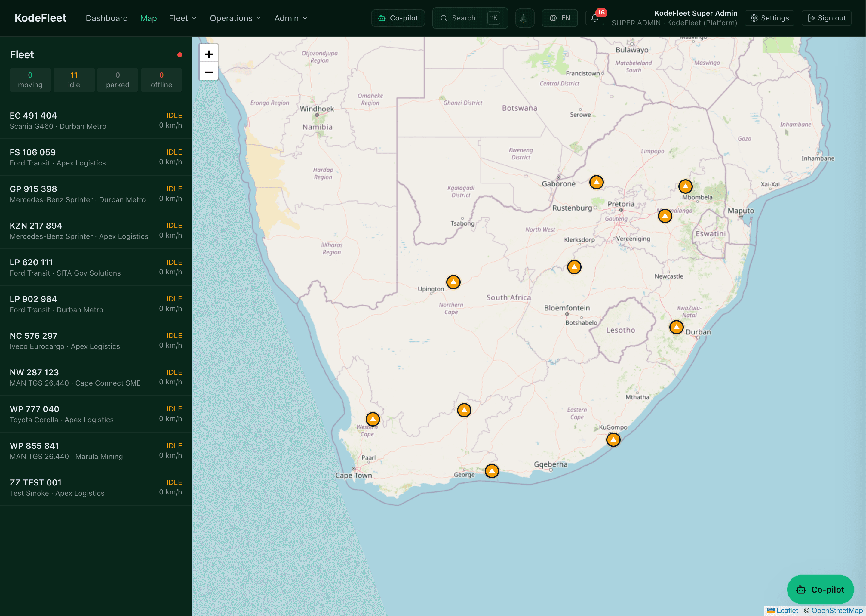Select vehicle ZZ TEST 001 in list

click(96, 487)
